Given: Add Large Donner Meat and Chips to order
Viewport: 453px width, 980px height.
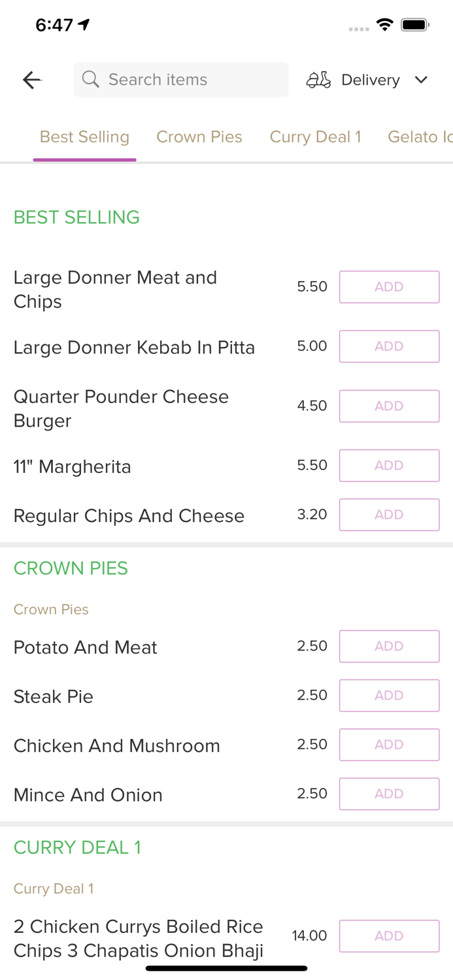Looking at the screenshot, I should pyautogui.click(x=389, y=286).
